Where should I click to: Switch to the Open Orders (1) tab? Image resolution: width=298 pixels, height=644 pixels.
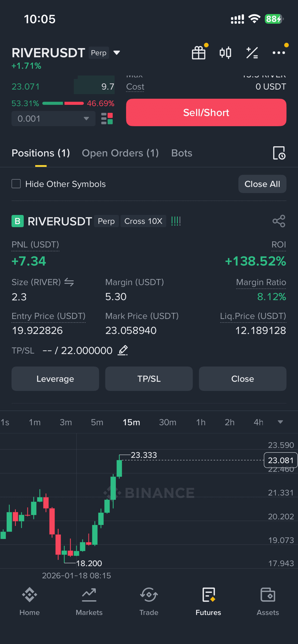click(120, 153)
